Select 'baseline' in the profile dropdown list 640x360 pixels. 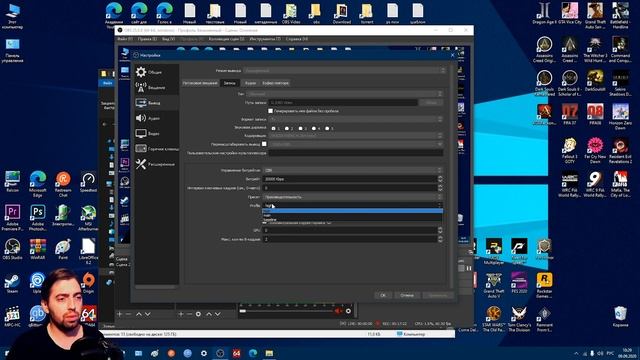tap(353, 220)
